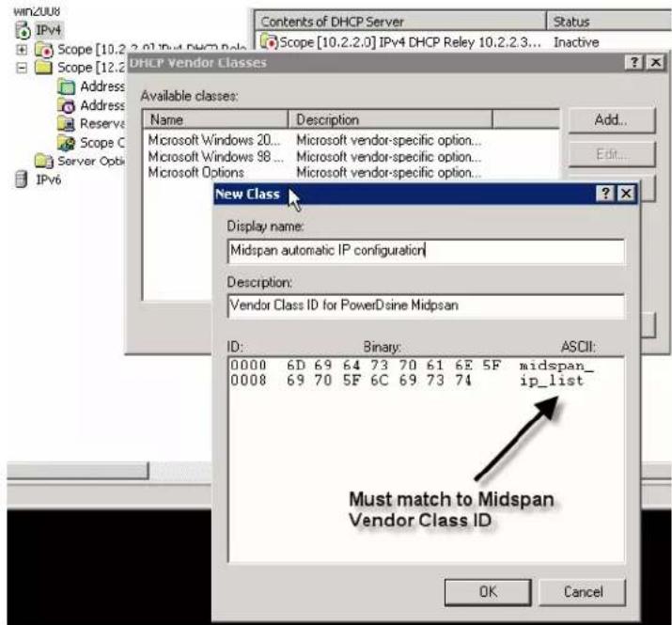This screenshot has width=672, height=625.
Task: Click the help button of DHCP Vendor Classes dialog
Action: coord(634,63)
